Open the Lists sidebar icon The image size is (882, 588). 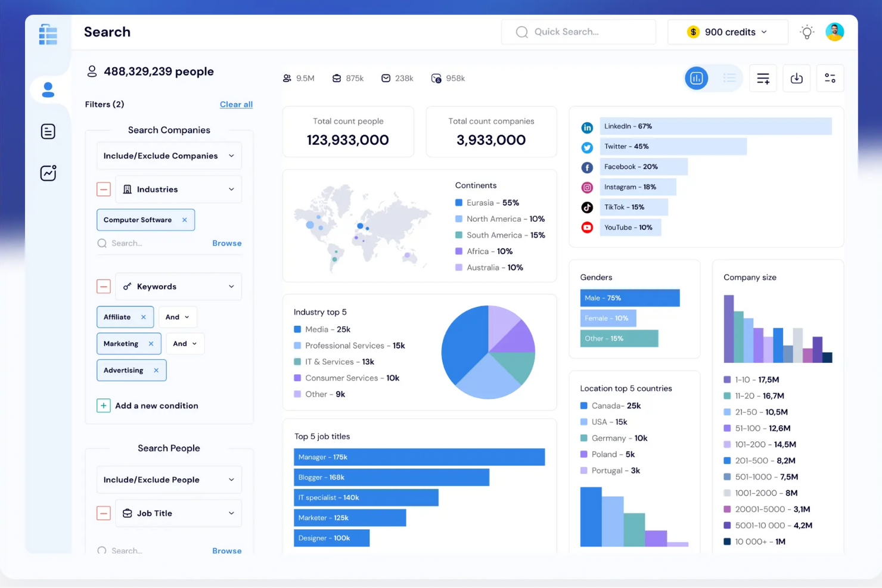[x=48, y=131]
